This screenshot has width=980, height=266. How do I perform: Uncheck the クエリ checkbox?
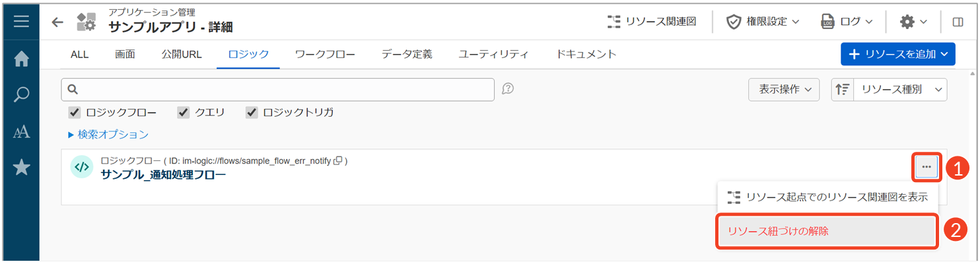tap(184, 113)
